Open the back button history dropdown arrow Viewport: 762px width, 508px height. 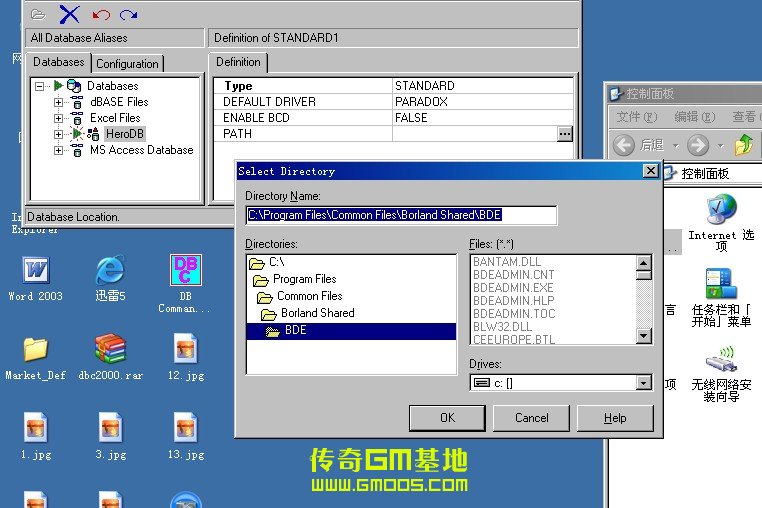pos(675,145)
